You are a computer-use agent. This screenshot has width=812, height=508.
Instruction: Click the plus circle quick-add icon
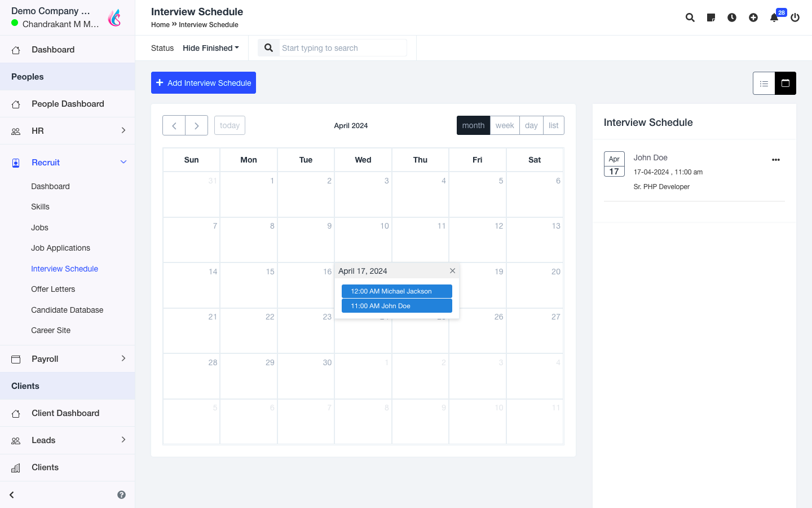(x=753, y=17)
